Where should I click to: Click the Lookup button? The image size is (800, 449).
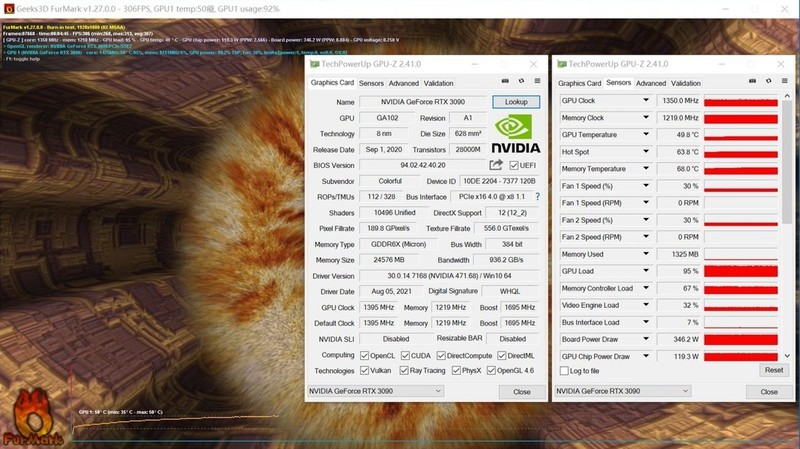click(x=516, y=102)
